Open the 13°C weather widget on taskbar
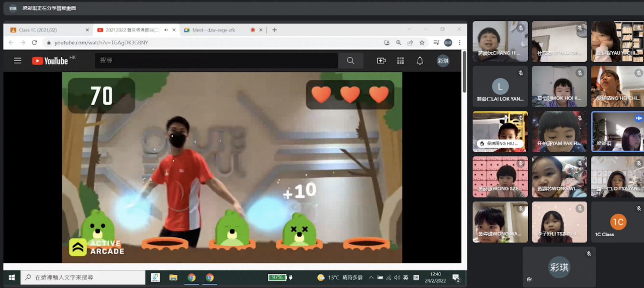644x288 pixels. [340, 277]
